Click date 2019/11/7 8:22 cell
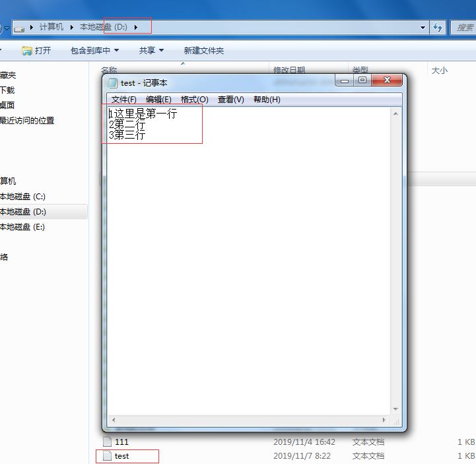This screenshot has width=476, height=464. click(302, 456)
